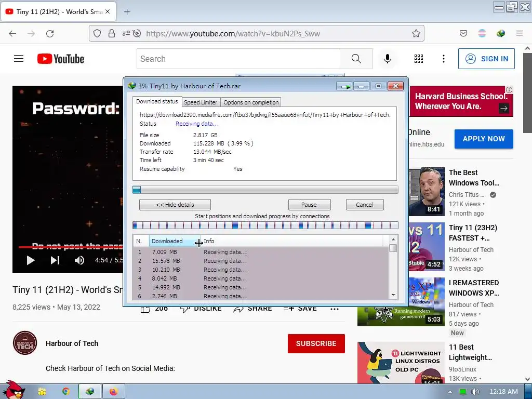Click in the YouTube search field
This screenshot has width=532, height=399.
click(238, 59)
